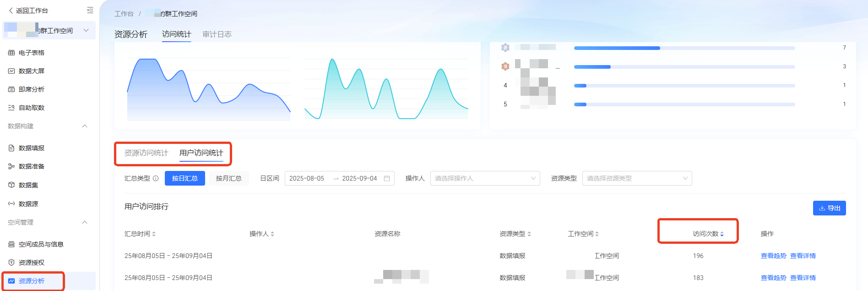The width and height of the screenshot is (868, 291).
Task: Select 按日汇总 summary type
Action: coord(184,178)
